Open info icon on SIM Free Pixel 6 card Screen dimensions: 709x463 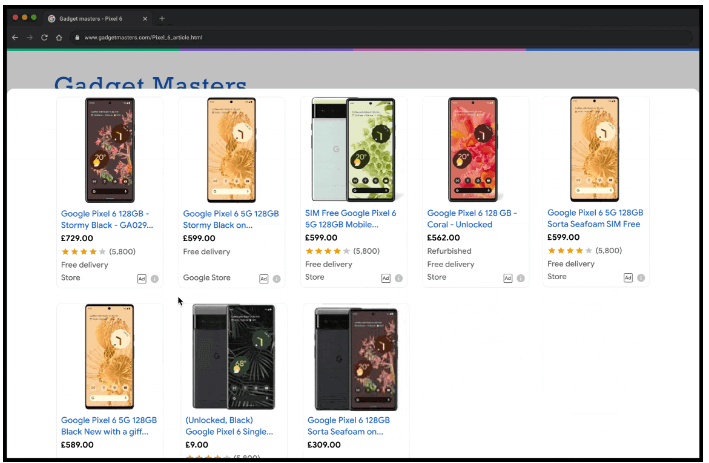(x=399, y=278)
